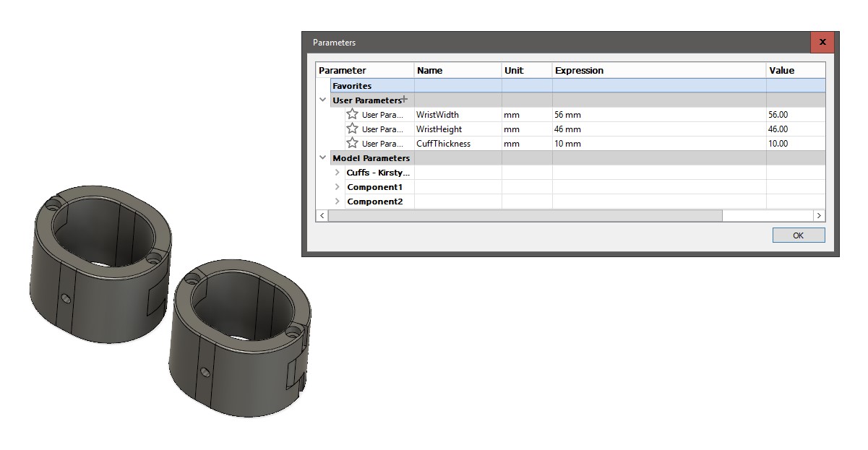Screen dimensions: 868x450
Task: Select the Unit column header
Action: (x=527, y=71)
